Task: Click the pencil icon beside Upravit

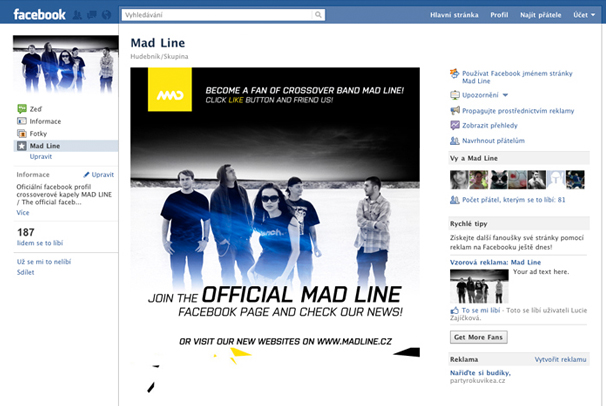Action: [x=87, y=175]
